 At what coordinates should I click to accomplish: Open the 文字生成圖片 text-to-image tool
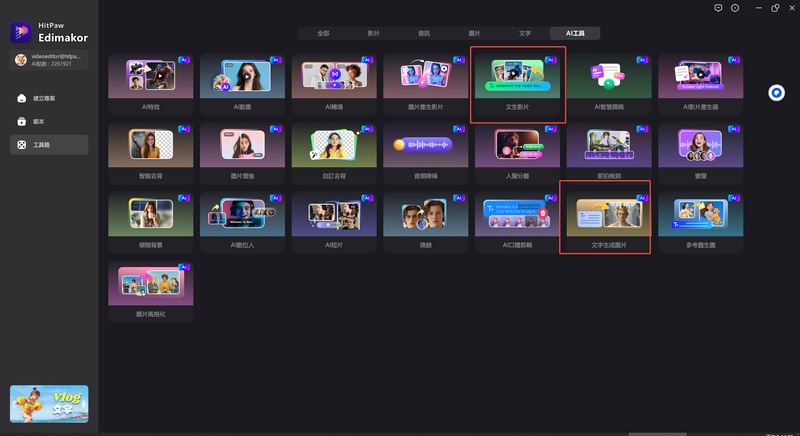click(x=609, y=223)
